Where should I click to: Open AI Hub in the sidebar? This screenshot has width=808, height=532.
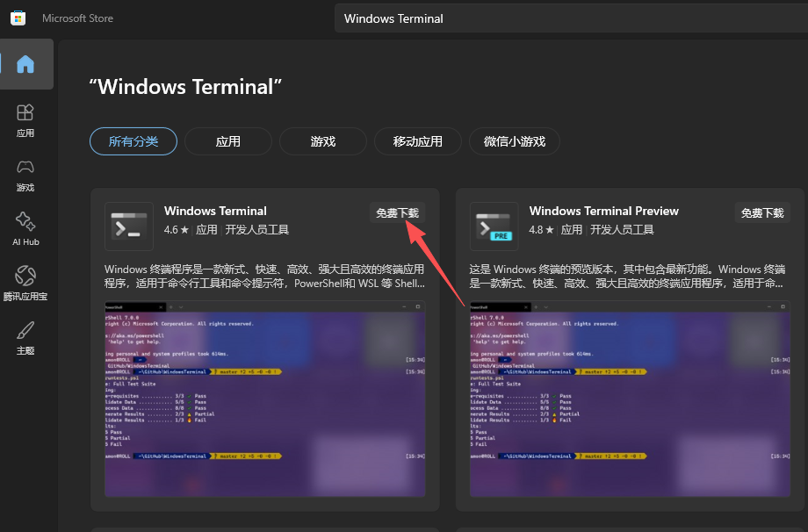25,230
